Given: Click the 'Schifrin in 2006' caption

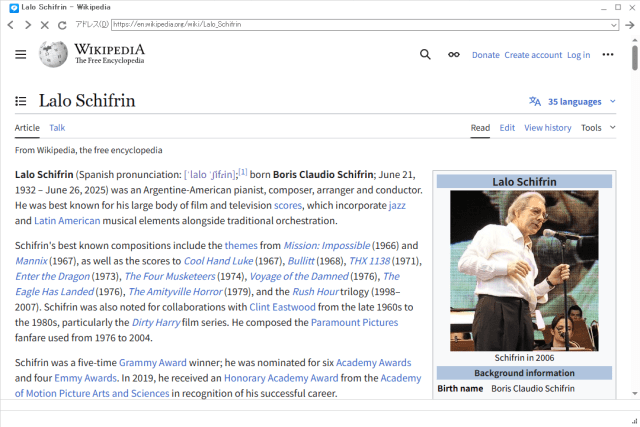Looking at the screenshot, I should pos(524,358).
